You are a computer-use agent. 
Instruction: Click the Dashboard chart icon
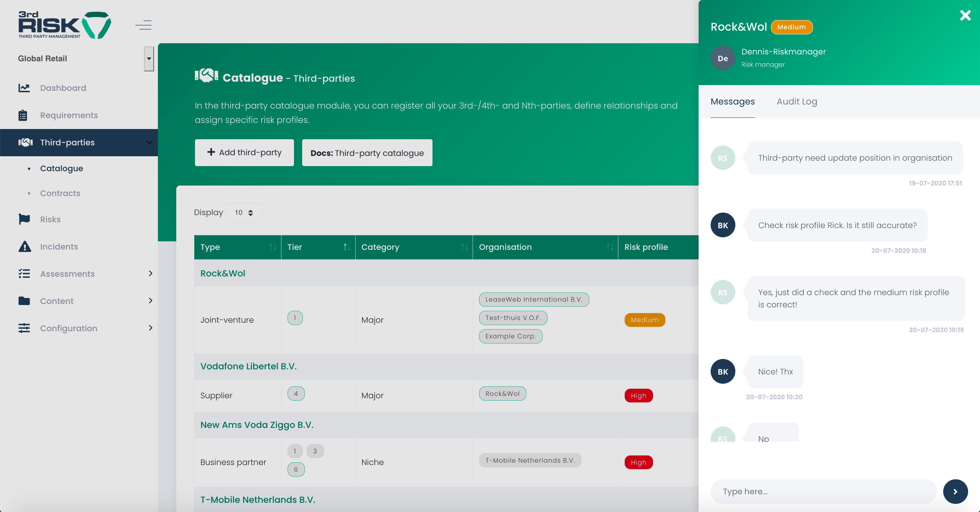24,88
